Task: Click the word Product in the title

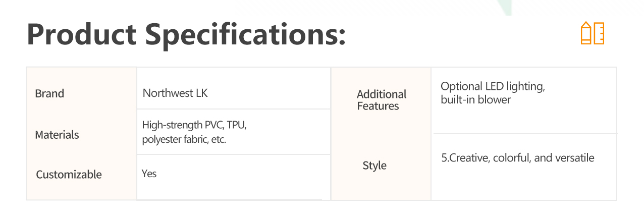Action: coord(81,35)
